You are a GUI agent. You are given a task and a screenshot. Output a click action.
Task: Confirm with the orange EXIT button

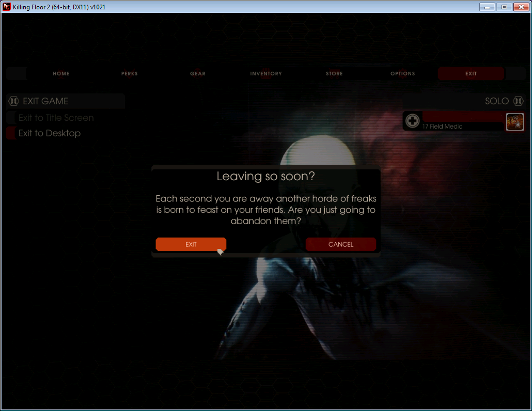coord(191,244)
